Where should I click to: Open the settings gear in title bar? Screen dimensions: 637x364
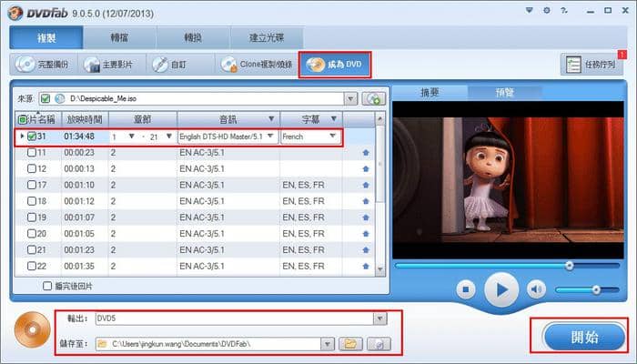pyautogui.click(x=547, y=11)
